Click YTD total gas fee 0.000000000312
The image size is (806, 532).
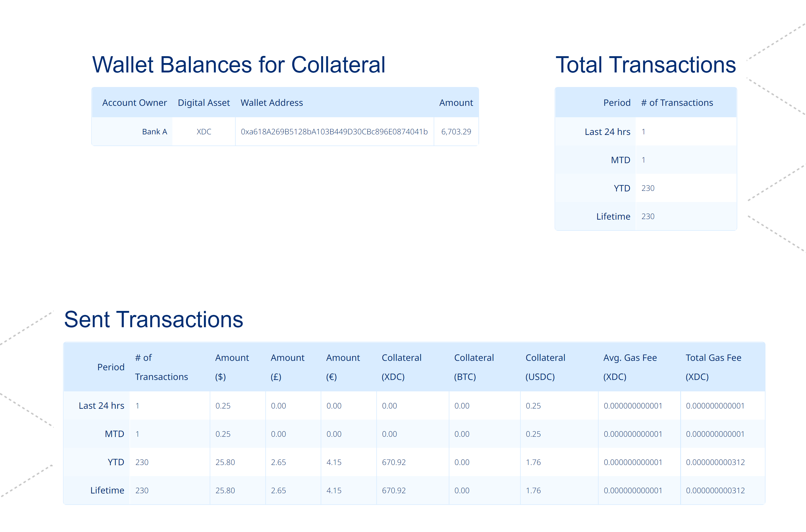(x=715, y=462)
